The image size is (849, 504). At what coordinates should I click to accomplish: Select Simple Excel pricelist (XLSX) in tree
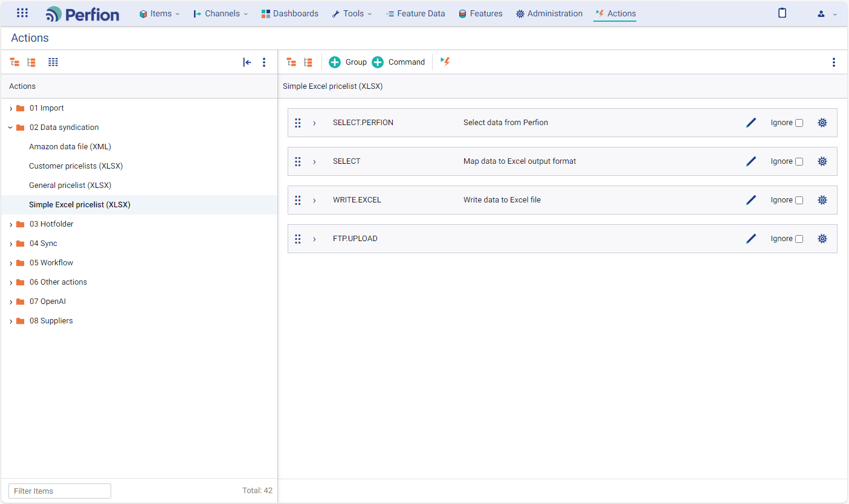point(80,205)
